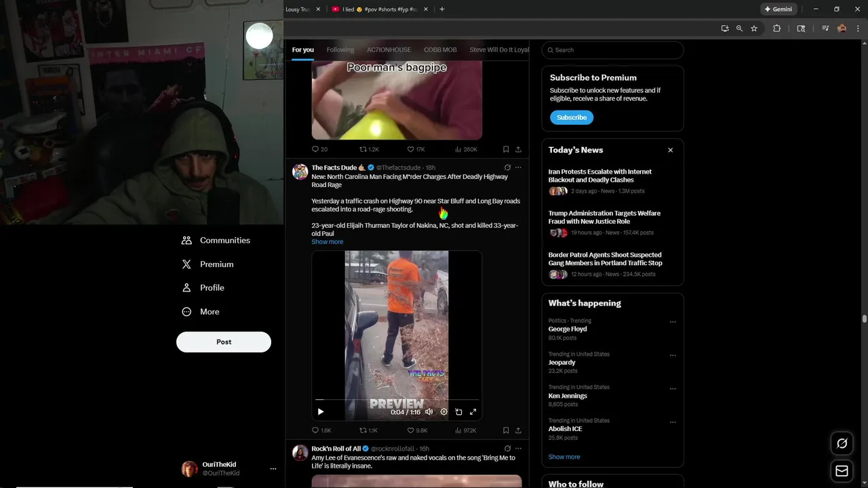This screenshot has width=868, height=488.
Task: Reply to The Facts Dude post
Action: pos(321,430)
